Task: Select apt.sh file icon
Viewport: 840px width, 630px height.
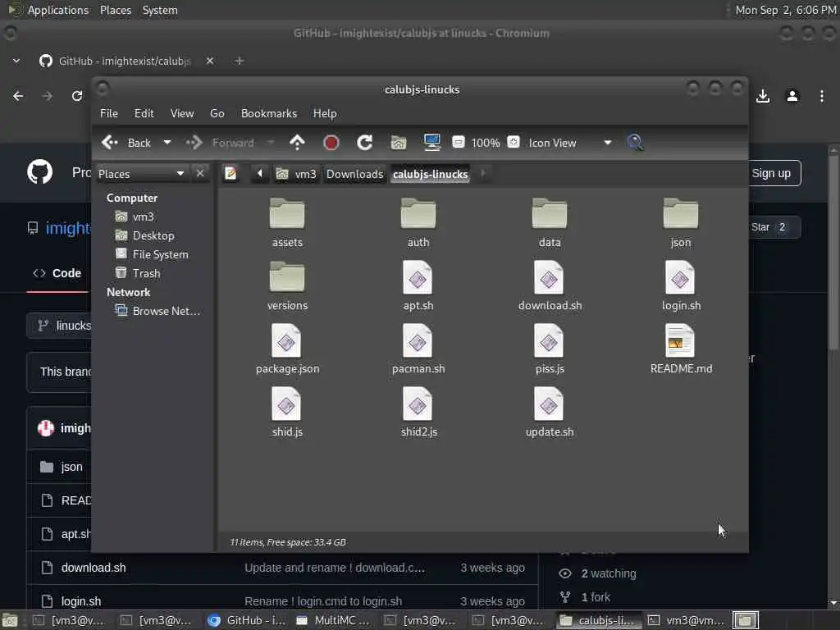Action: [x=418, y=277]
